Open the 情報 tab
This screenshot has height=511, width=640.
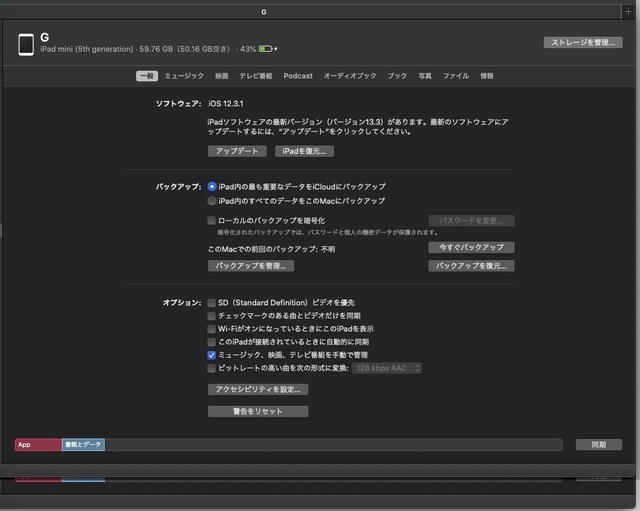pyautogui.click(x=487, y=76)
